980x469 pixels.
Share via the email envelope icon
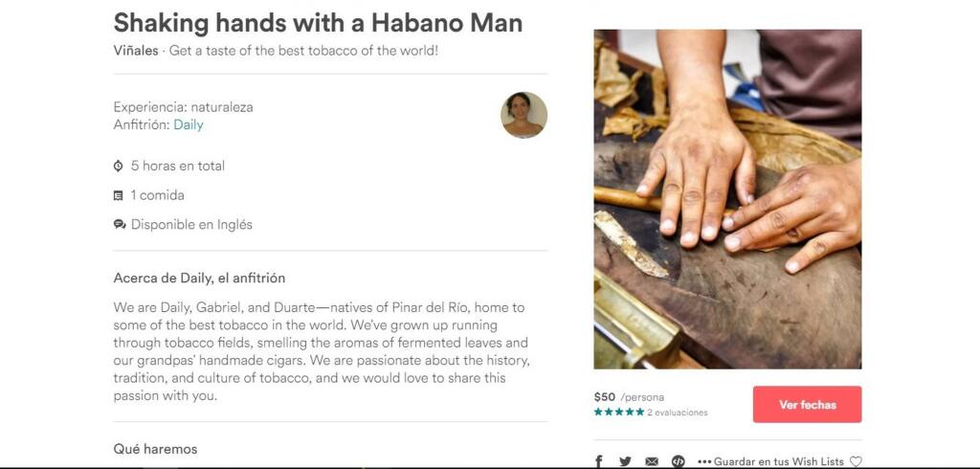click(x=652, y=461)
